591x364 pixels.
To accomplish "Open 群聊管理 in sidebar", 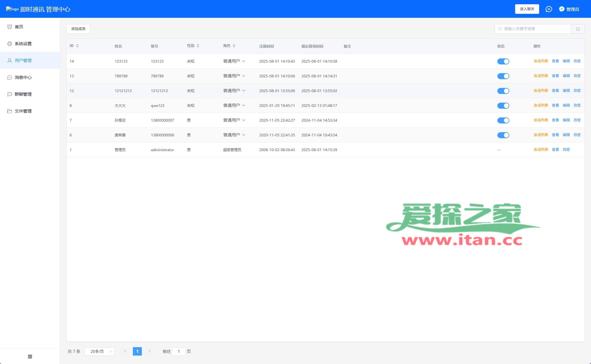I will (30, 94).
